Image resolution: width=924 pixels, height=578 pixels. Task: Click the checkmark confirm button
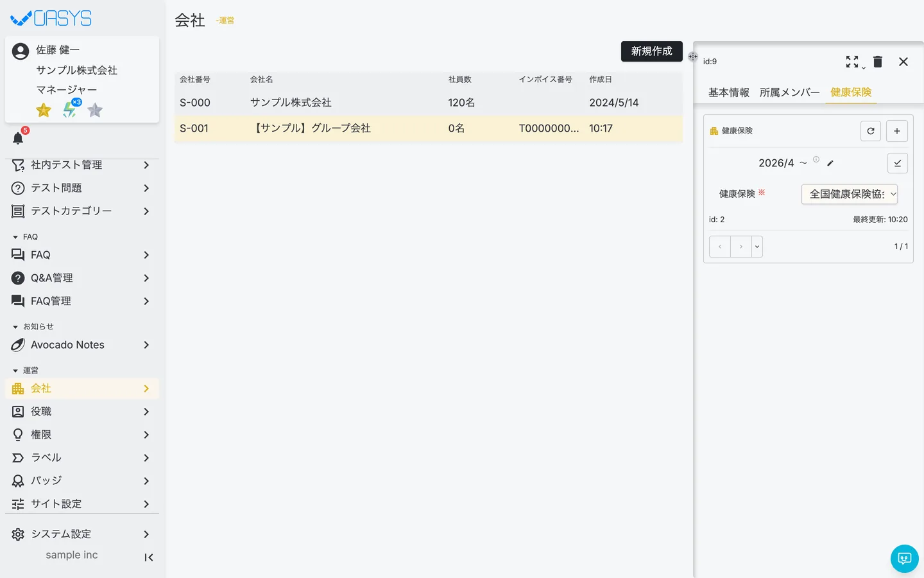[898, 163]
